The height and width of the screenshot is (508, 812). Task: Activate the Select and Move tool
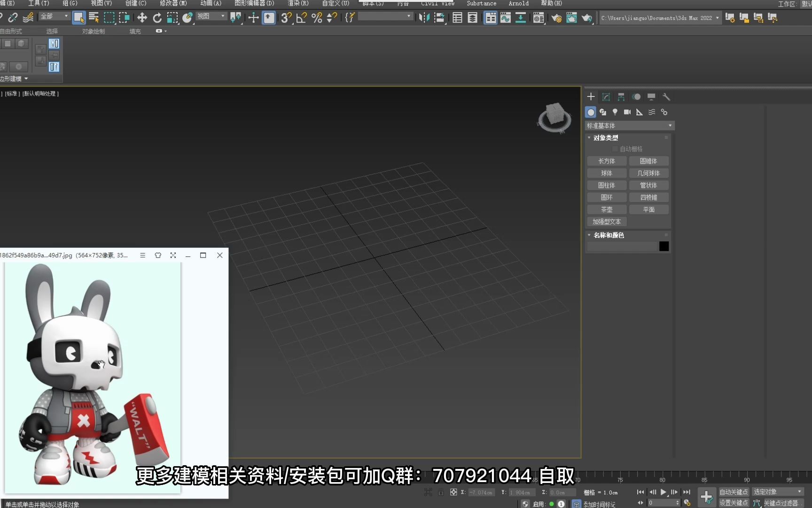pos(142,18)
